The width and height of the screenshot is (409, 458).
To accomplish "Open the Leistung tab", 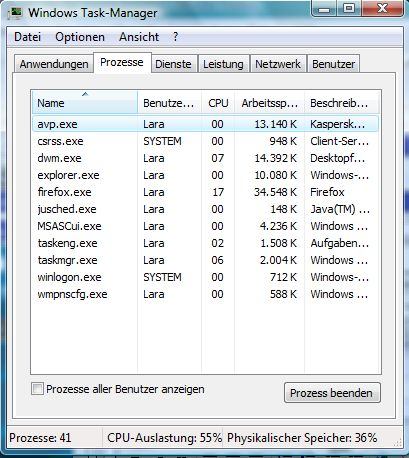I will [223, 64].
